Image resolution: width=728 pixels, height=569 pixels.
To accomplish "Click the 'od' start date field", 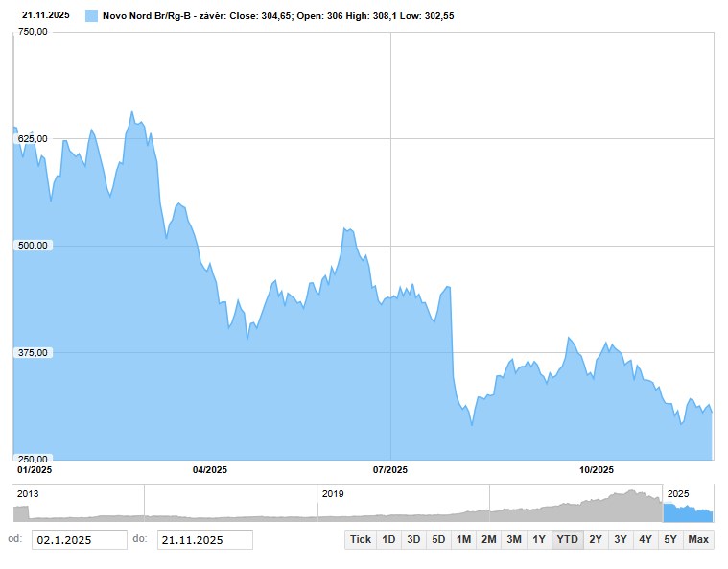I will (x=79, y=540).
